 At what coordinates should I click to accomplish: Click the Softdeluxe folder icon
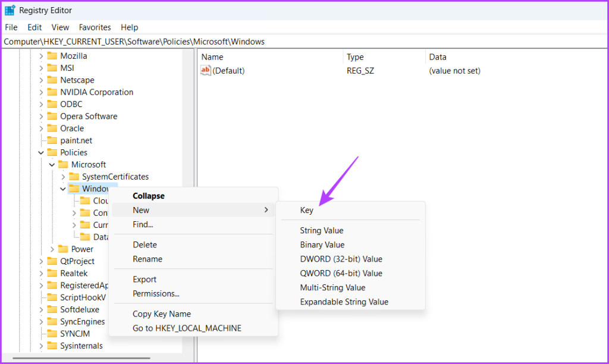click(x=52, y=309)
